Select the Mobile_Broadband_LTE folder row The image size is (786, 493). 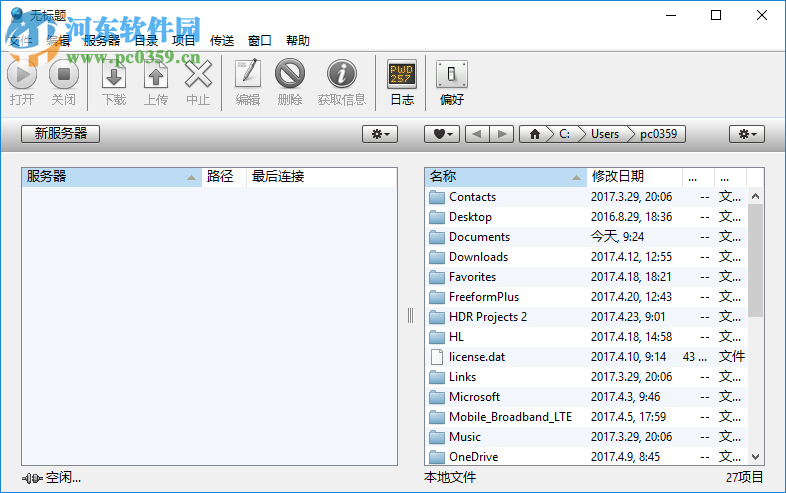[x=586, y=417]
